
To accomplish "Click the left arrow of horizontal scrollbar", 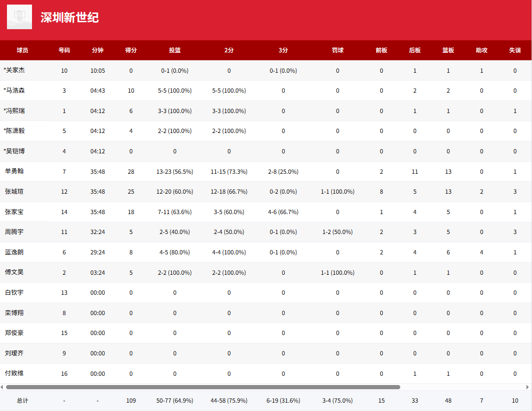I will pos(2,387).
